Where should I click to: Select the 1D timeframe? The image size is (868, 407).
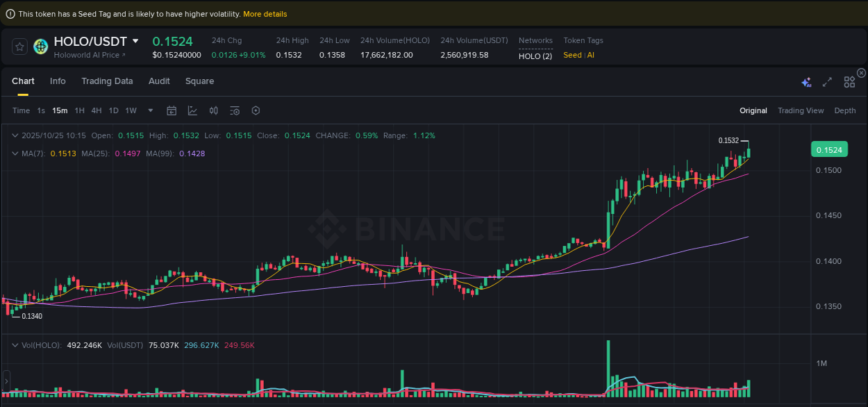[x=113, y=110]
